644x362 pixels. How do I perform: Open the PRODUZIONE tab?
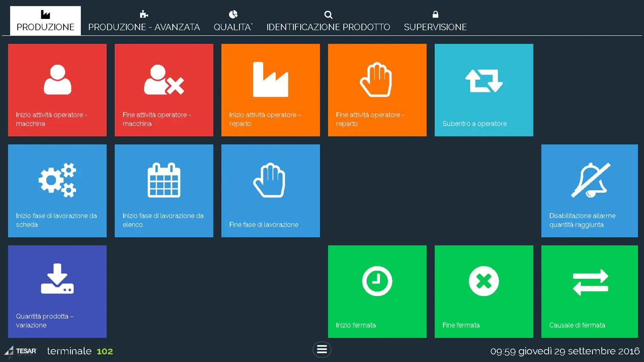[46, 21]
